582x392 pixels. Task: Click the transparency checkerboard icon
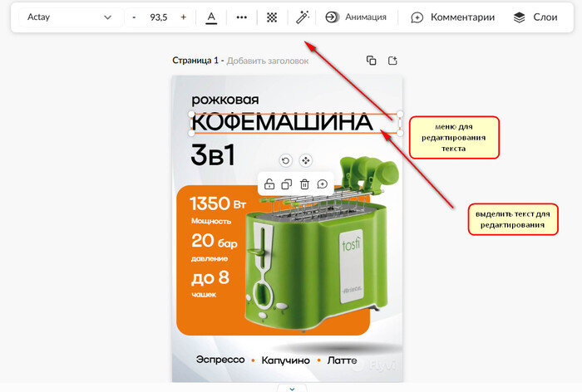(x=273, y=17)
